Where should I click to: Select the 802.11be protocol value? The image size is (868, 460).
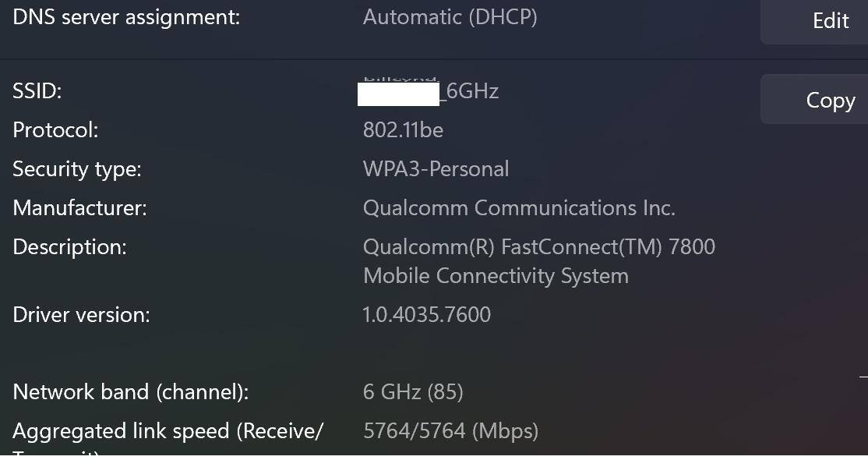(x=403, y=130)
